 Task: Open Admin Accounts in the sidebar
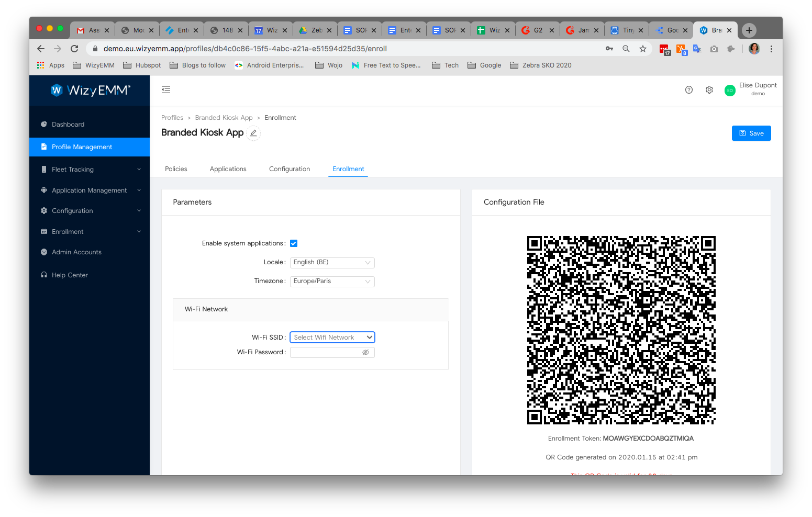tap(90, 252)
